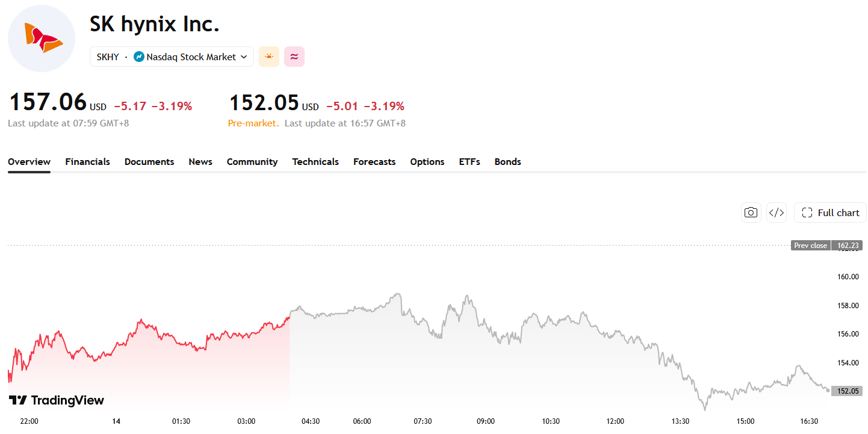Click the TradingView logo on the chart
868x434 pixels.
point(56,400)
